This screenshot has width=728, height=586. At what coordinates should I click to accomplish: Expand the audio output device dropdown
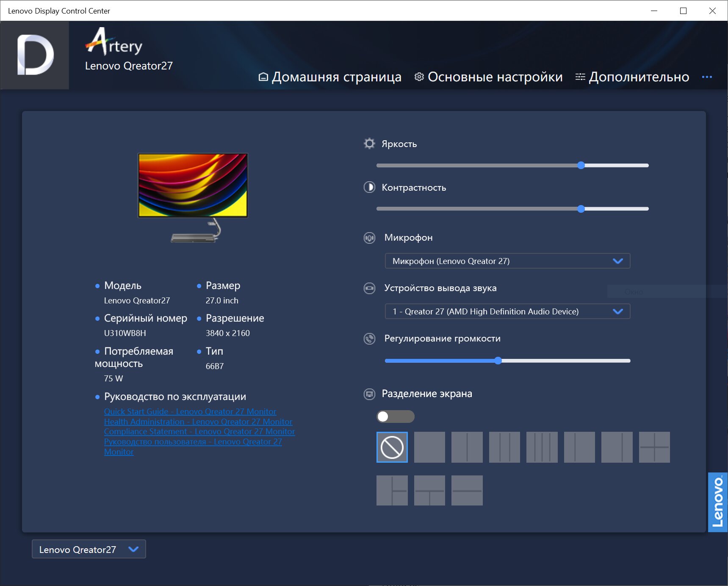pyautogui.click(x=507, y=311)
